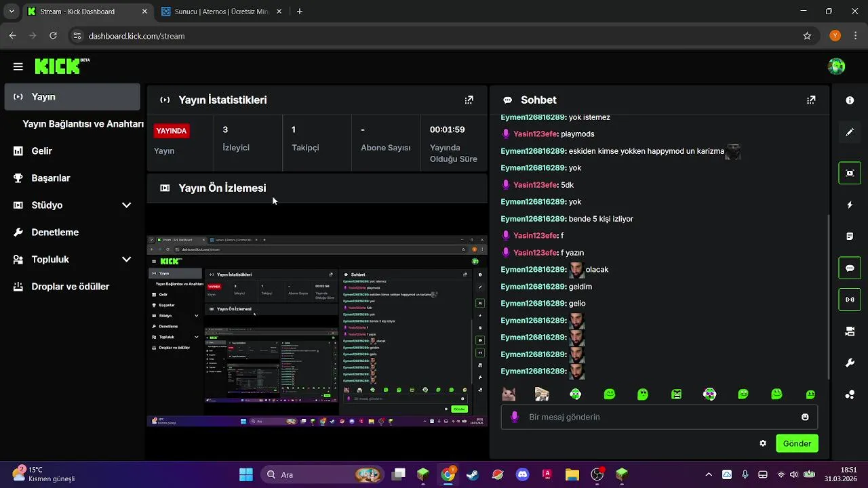Open the hamburger menu beside the Kick logo
Screen dimensions: 868x488
pyautogui.click(x=18, y=66)
